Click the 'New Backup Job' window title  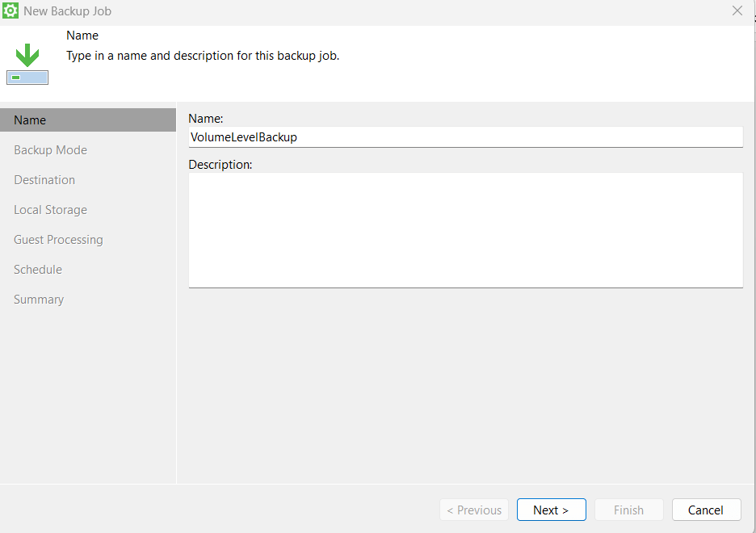coord(68,11)
